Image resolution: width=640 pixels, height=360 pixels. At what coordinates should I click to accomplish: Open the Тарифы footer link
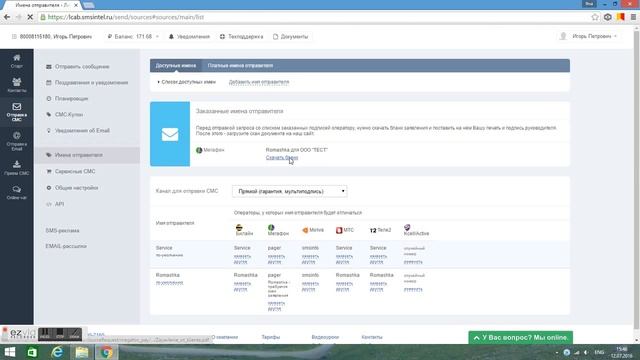(x=271, y=337)
